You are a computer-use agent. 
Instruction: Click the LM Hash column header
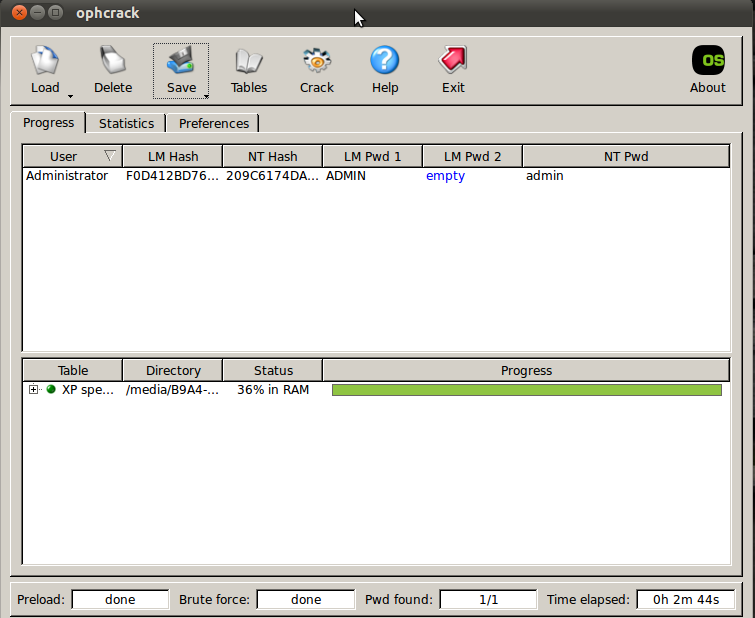(x=173, y=157)
